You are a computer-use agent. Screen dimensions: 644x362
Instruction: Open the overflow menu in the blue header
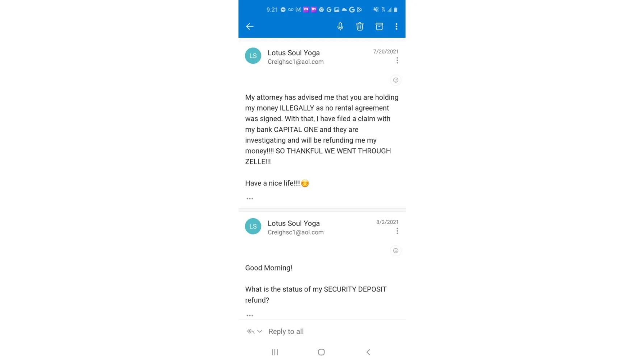click(x=396, y=26)
